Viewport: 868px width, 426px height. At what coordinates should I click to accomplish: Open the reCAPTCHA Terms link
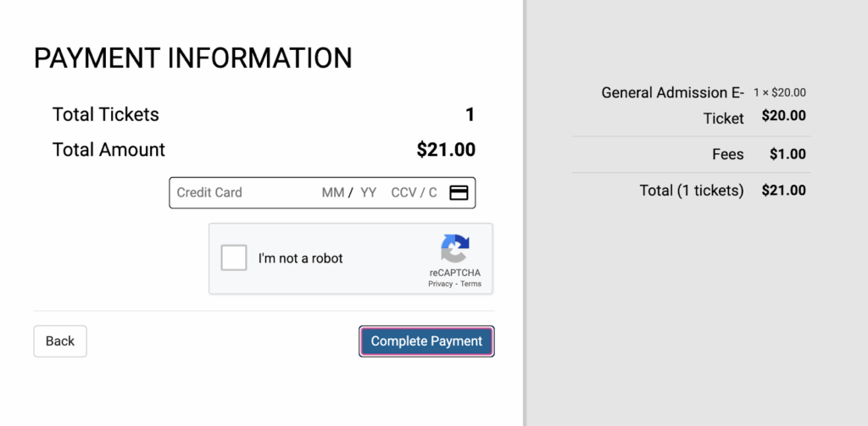471,285
